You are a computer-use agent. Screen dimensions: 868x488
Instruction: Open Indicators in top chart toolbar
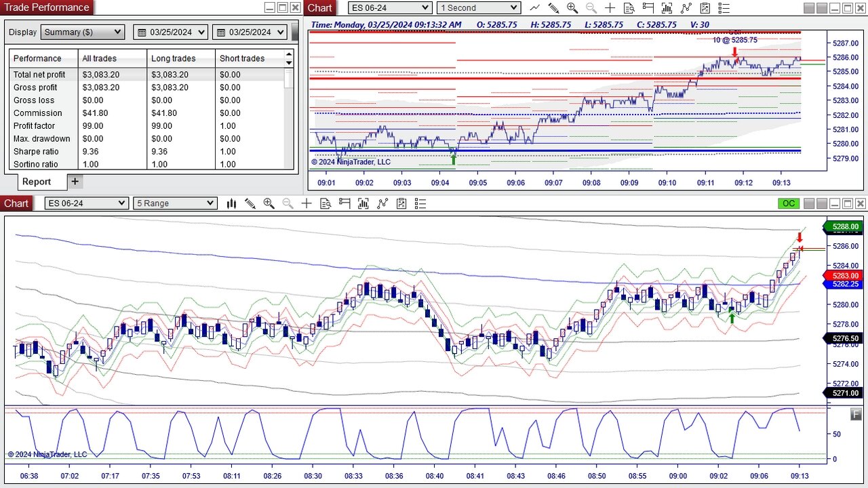tap(687, 8)
